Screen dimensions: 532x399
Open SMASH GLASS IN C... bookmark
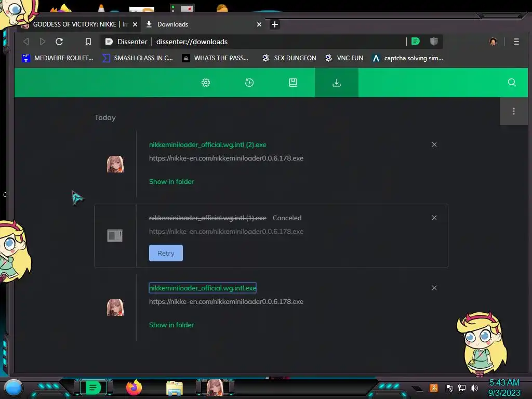click(138, 58)
